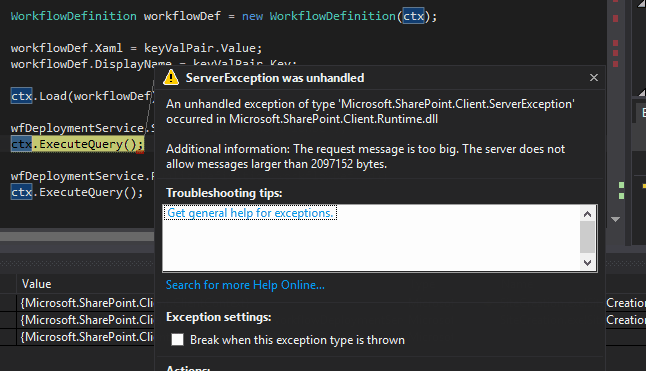This screenshot has height=371, width=646.
Task: Open 'Get general help for exceptions' link
Action: pos(250,213)
